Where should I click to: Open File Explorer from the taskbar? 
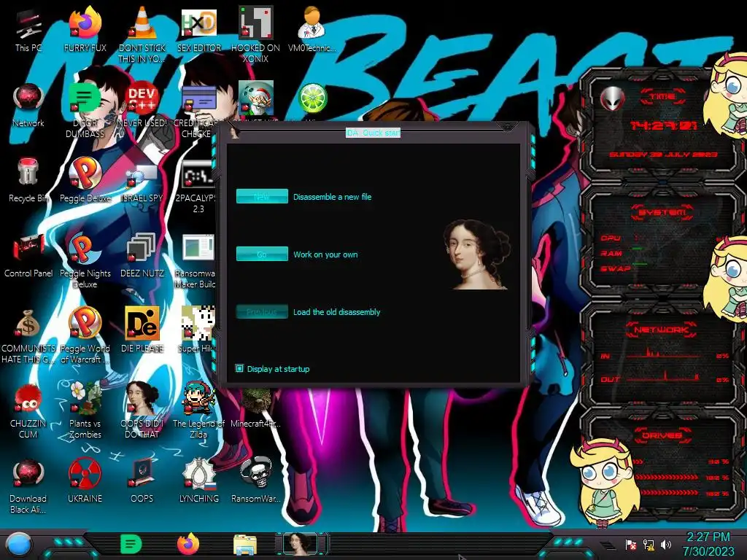pyautogui.click(x=245, y=545)
